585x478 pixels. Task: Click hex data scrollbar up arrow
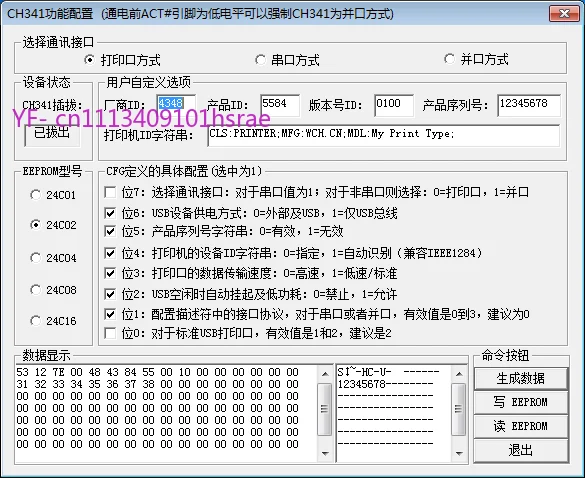tap(325, 374)
